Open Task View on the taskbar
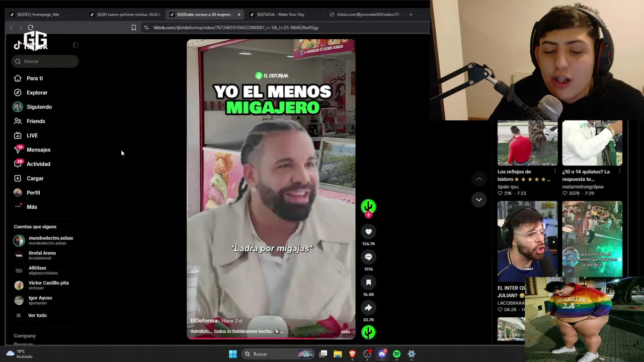This screenshot has width=644, height=362. tap(323, 354)
